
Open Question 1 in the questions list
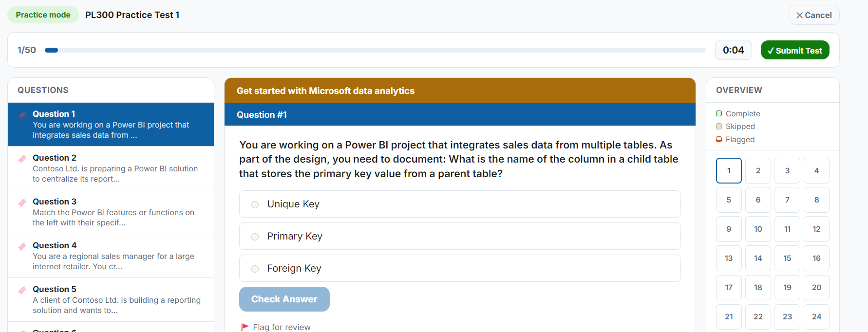point(111,124)
